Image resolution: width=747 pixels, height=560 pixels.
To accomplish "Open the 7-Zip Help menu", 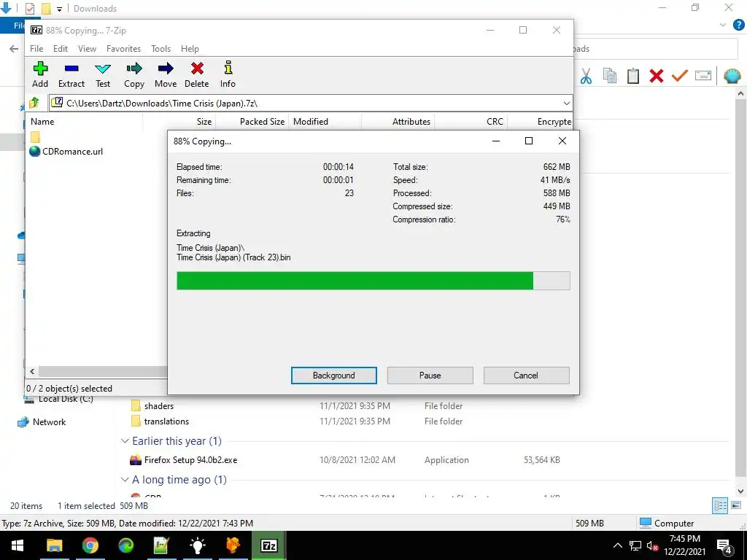I will 190,49.
